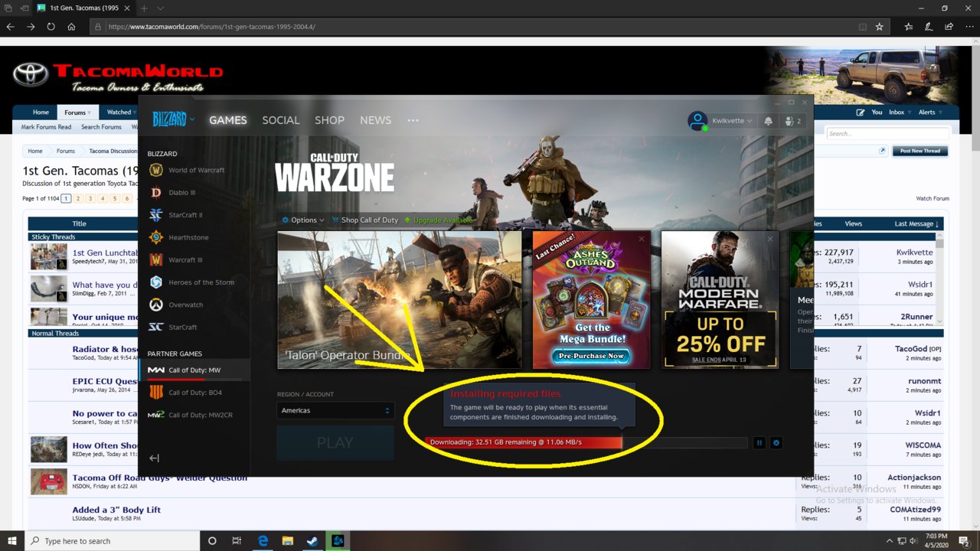Launch Edge from the taskbar
980x551 pixels.
click(262, 540)
